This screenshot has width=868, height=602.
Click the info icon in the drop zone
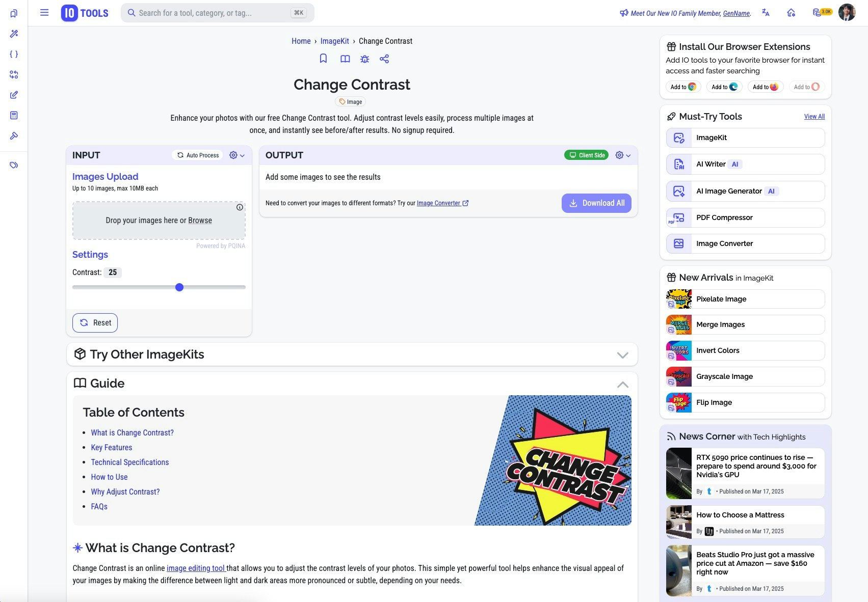point(240,207)
